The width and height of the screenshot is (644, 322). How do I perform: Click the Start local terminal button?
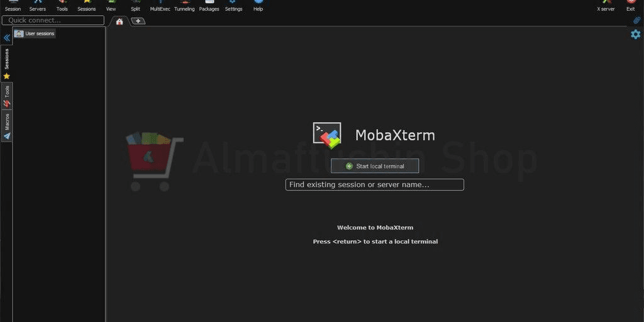point(375,166)
